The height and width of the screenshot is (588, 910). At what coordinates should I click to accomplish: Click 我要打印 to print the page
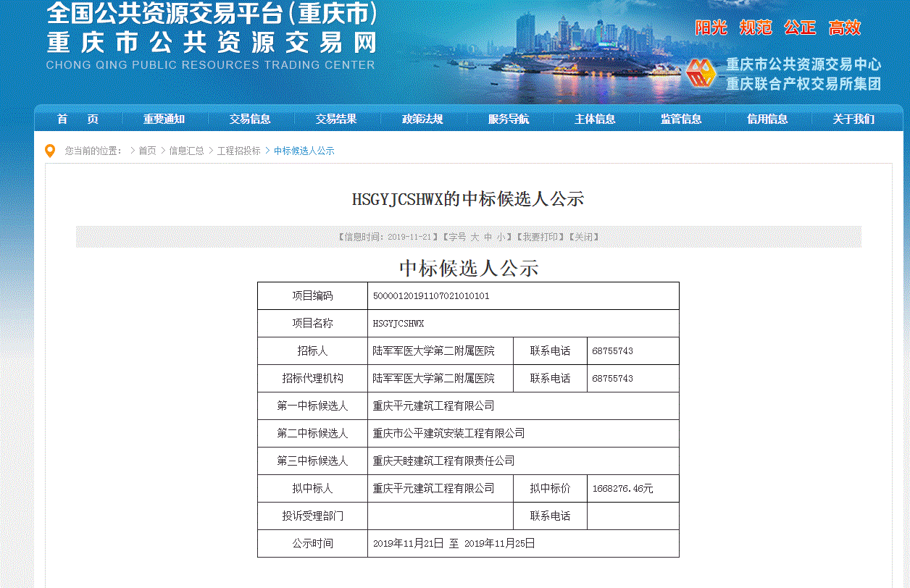point(540,237)
